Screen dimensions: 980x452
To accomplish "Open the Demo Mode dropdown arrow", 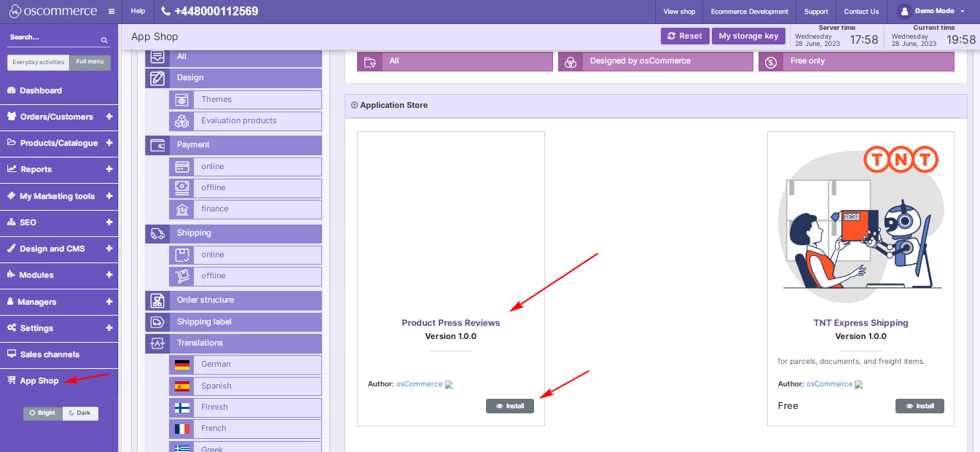I will pos(963,12).
